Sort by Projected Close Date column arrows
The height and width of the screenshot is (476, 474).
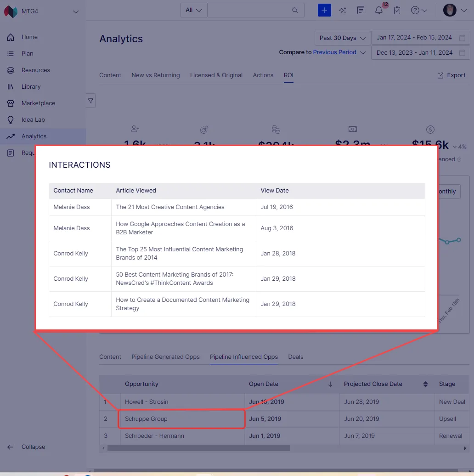coord(425,384)
